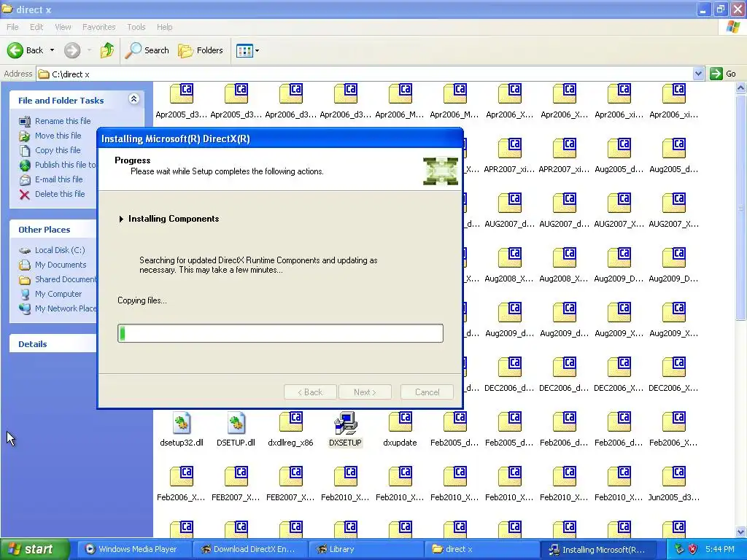This screenshot has width=747, height=560.
Task: Open My Computer from Other Places
Action: (58, 295)
